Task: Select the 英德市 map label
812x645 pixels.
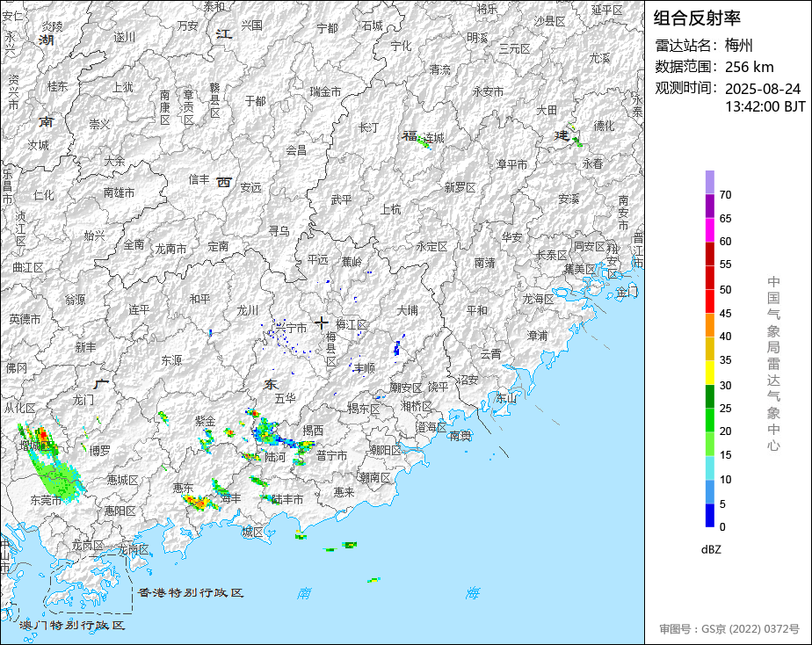Action: 25,319
